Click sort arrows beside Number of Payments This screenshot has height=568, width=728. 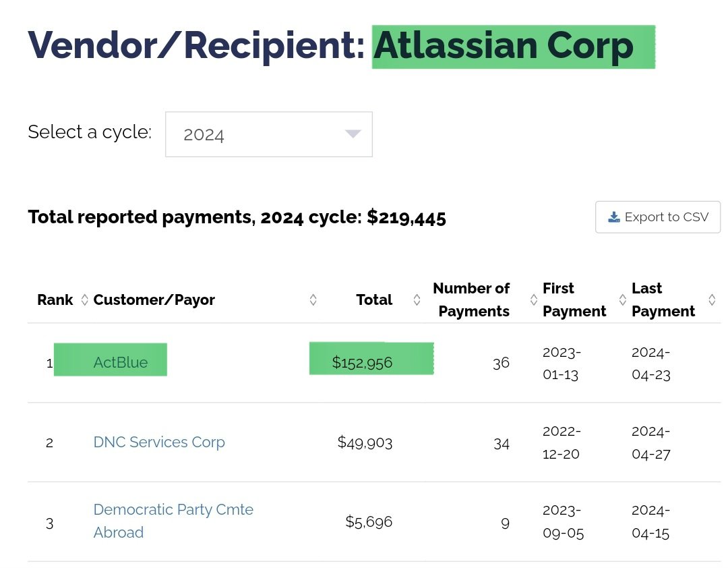tap(534, 300)
